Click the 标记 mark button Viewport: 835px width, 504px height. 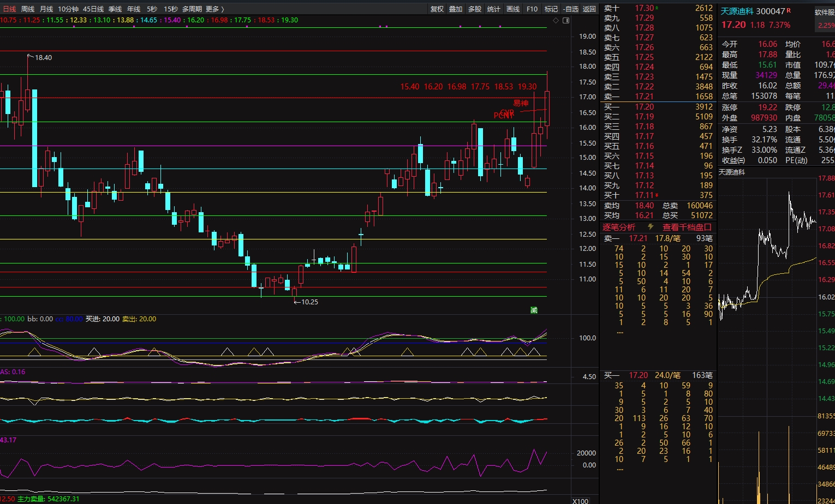coord(551,9)
